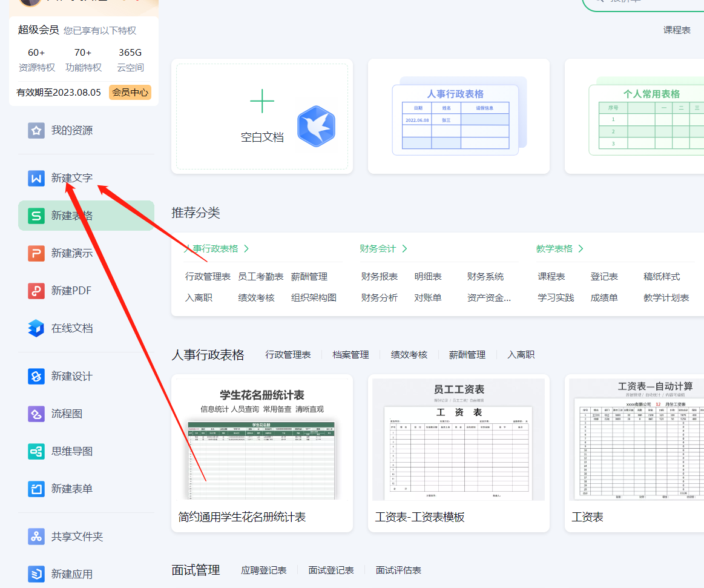Click 资产资金... link
The height and width of the screenshot is (588, 704).
tap(489, 298)
